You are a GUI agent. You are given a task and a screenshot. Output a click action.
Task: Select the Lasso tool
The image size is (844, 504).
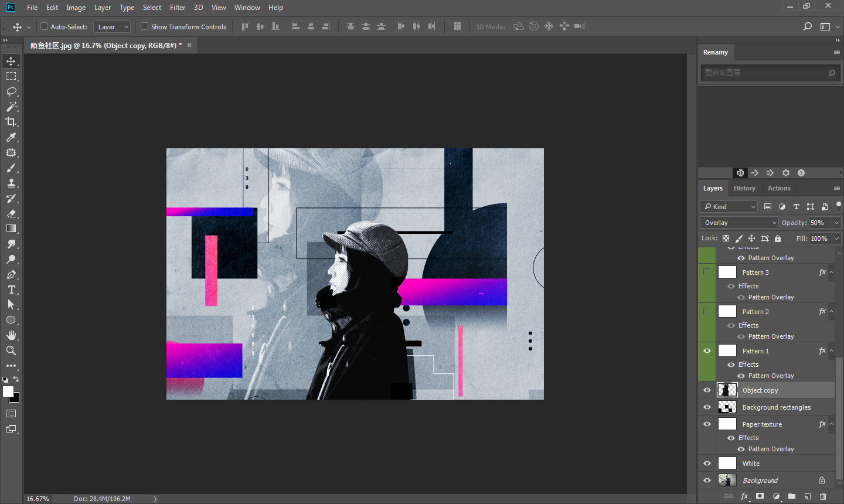pos(11,91)
